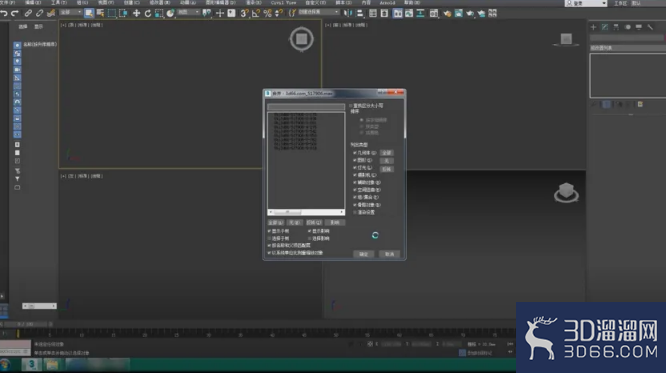
Task: Toggle the Display Subtree checkbox in the dialog
Action: 269,231
